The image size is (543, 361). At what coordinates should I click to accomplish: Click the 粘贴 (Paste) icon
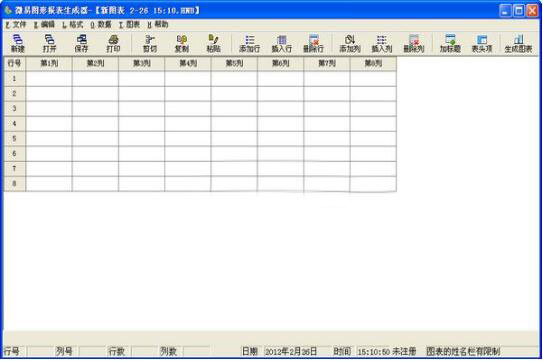pos(213,43)
